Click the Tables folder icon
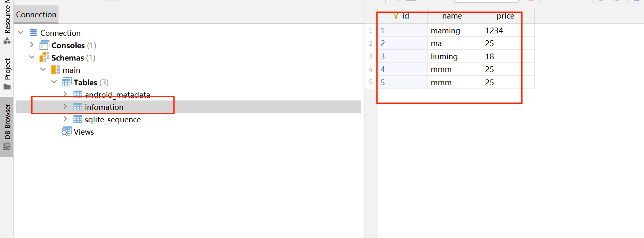This screenshot has width=644, height=238. 66,82
